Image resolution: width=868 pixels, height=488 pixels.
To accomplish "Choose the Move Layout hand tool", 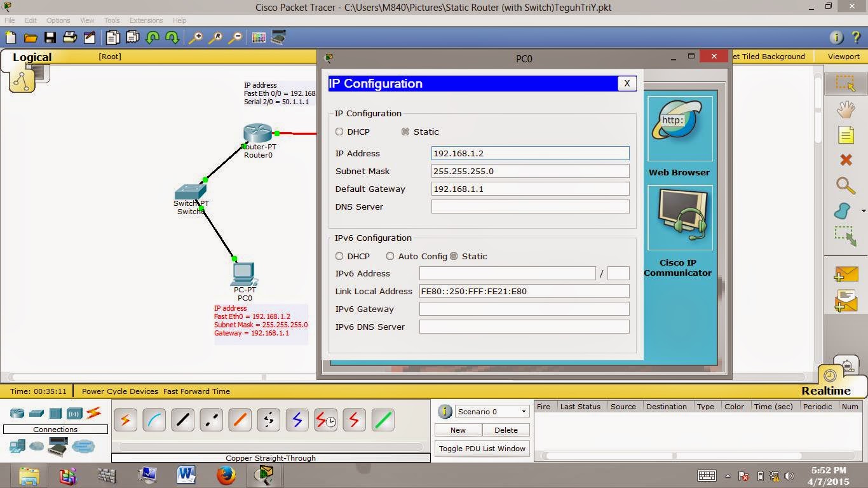I will pos(846,109).
